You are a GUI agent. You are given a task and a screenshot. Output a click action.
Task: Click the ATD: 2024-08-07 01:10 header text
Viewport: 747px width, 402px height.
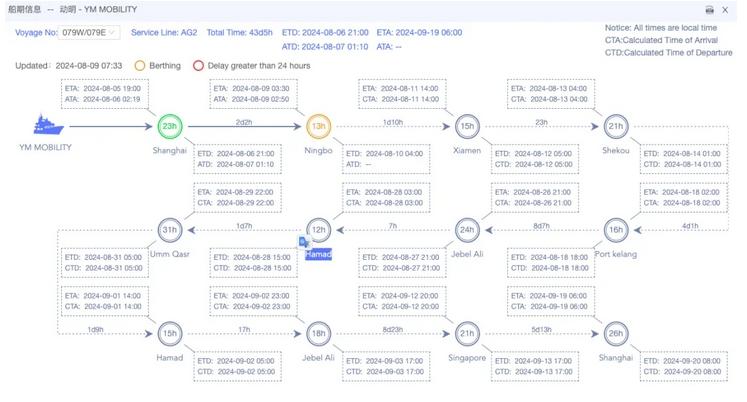pos(325,47)
